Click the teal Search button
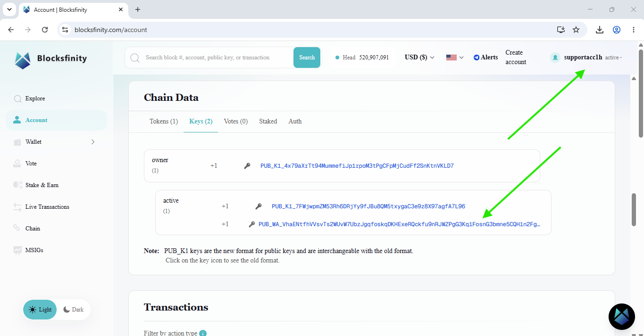The image size is (644, 336). pyautogui.click(x=307, y=57)
